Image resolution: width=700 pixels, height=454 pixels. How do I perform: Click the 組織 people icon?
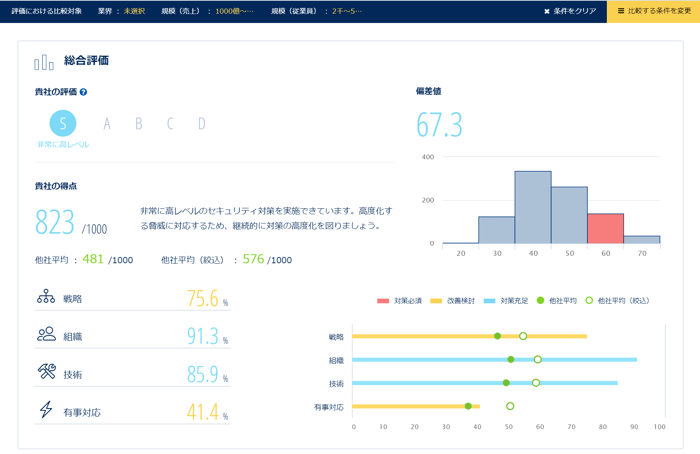tap(46, 335)
